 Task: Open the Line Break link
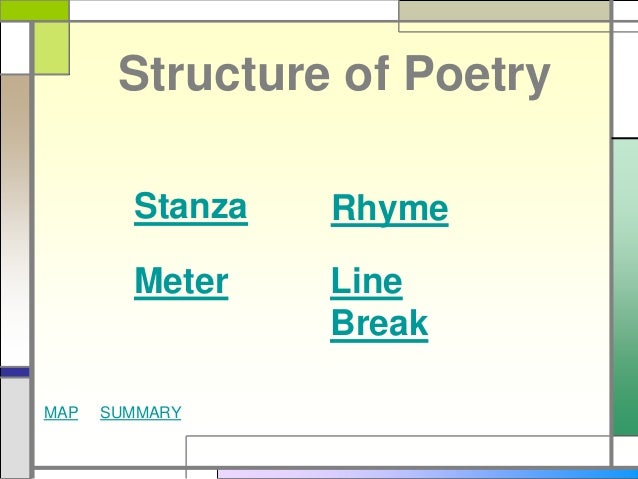pos(379,304)
